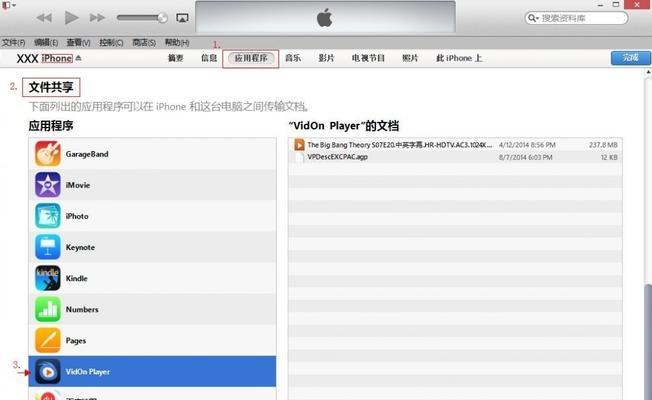Click the GarageBand label in app list

tap(87, 154)
